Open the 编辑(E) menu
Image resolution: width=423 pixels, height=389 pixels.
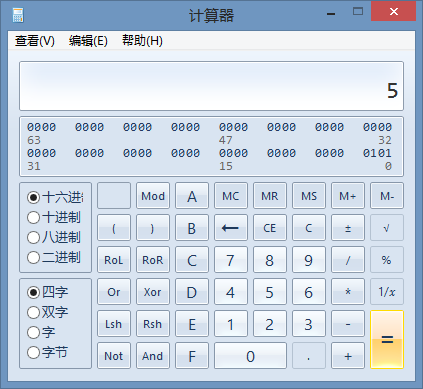coord(88,41)
